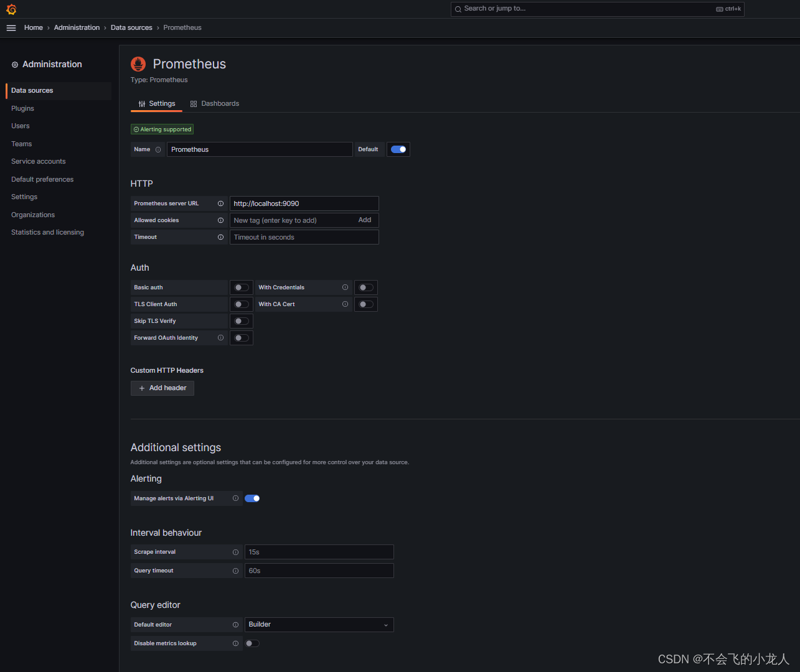This screenshot has height=672, width=800.
Task: Show info for Scrape interval
Action: pyautogui.click(x=235, y=552)
